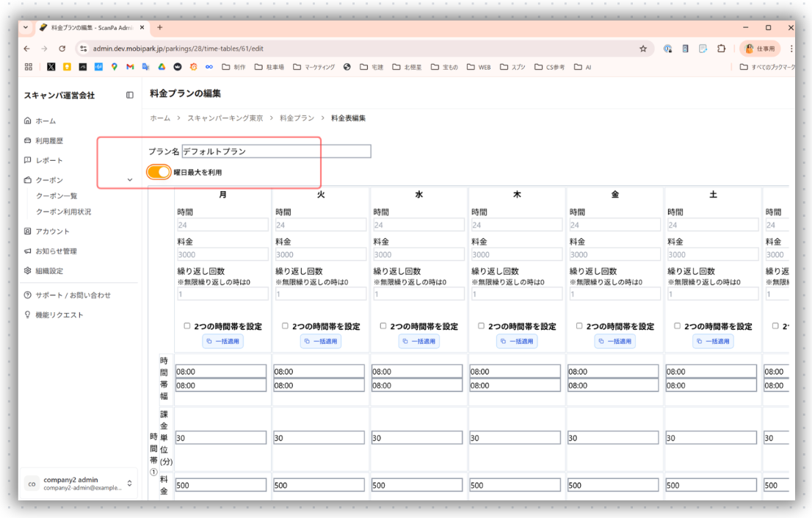This screenshot has width=812, height=518.
Task: Reload the page in the browser
Action: (x=62, y=48)
